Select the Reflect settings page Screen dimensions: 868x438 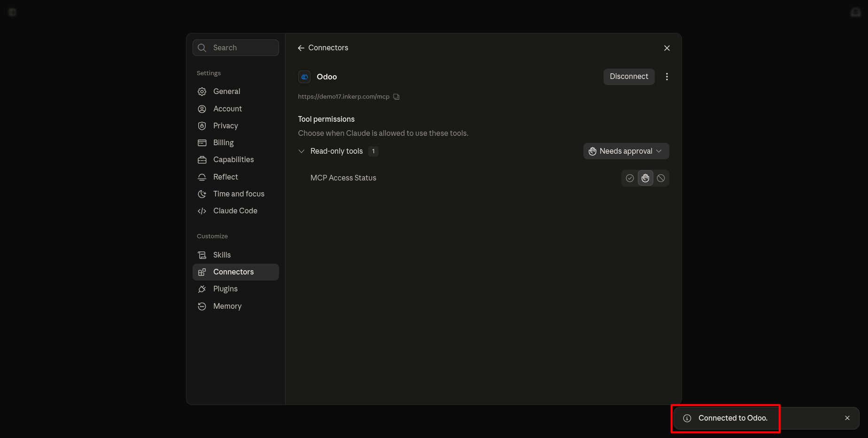(x=236, y=177)
